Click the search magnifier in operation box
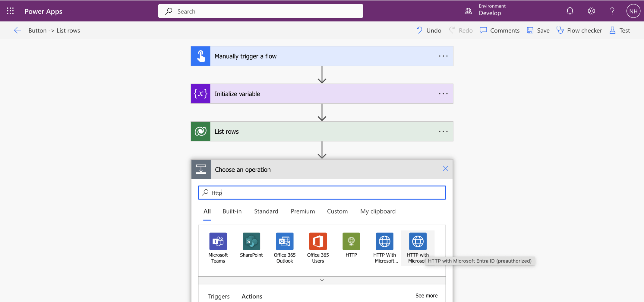The height and width of the screenshot is (302, 644). click(205, 192)
